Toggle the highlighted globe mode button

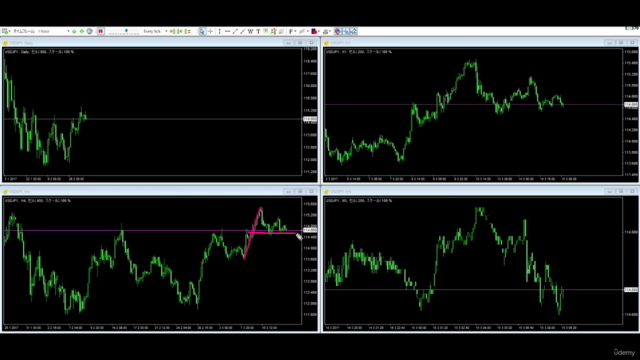338,31
